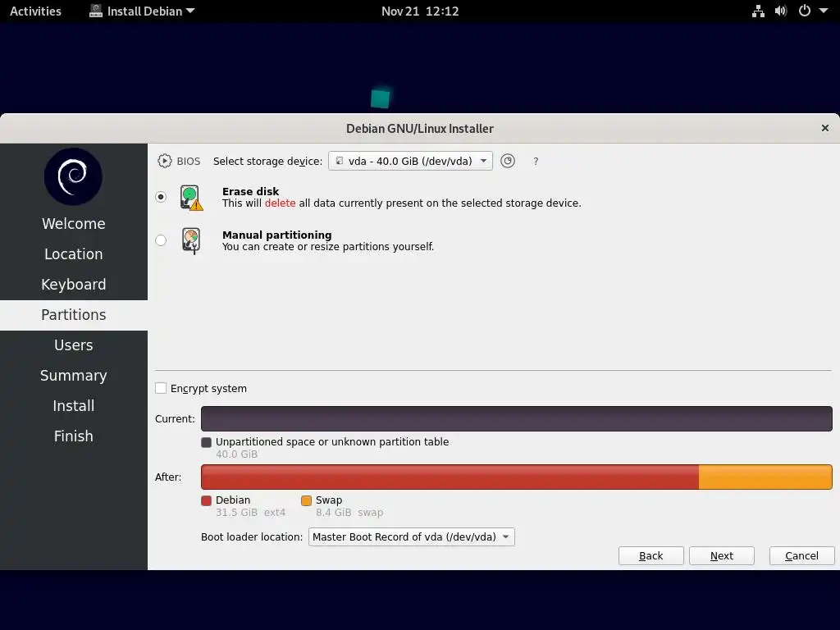The height and width of the screenshot is (630, 840).
Task: Click the dark unpartitioned space legend swatch
Action: (x=206, y=442)
